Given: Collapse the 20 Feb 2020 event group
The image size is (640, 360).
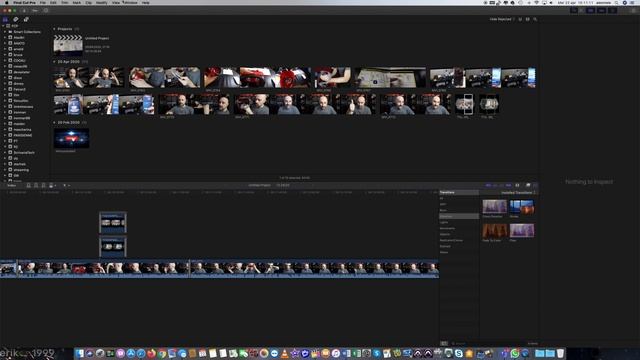Looking at the screenshot, I should click(54, 122).
